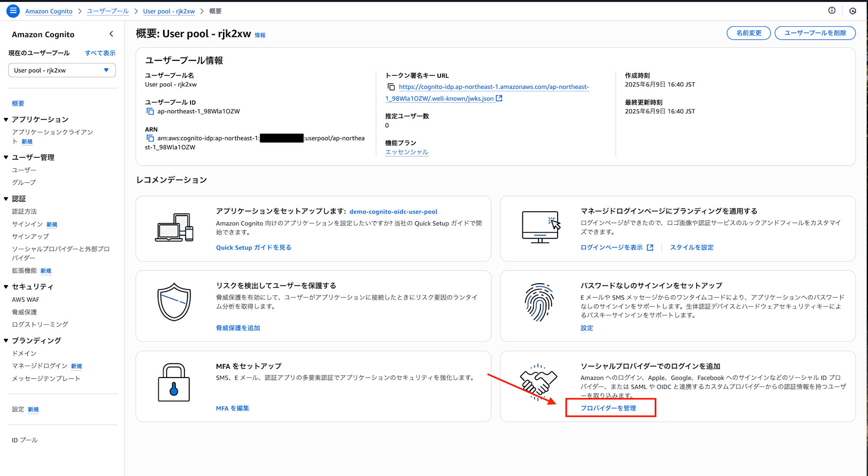Click MFA を編集 link
This screenshot has width=868, height=476.
click(233, 409)
